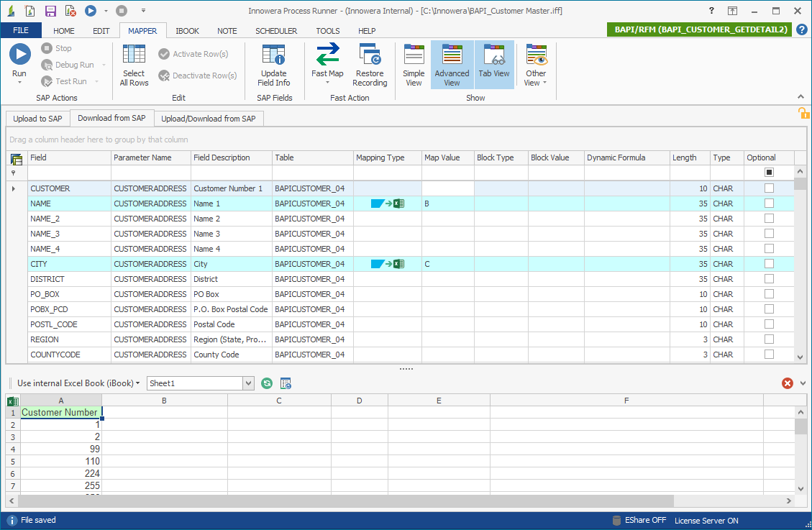Click the refresh iBook icon
This screenshot has width=812, height=530.
266,383
